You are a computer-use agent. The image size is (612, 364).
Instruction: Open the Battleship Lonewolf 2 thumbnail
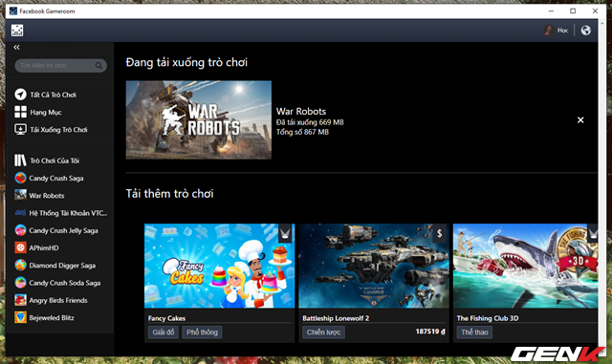click(x=374, y=266)
